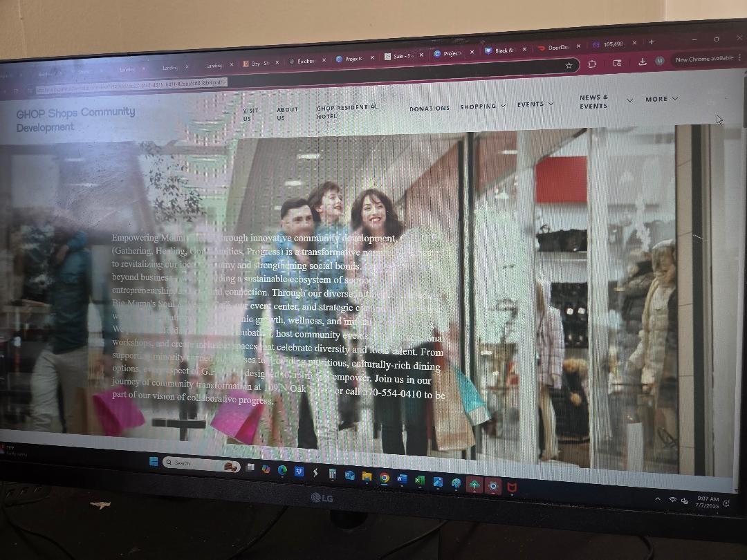This screenshot has width=747, height=560.
Task: Click the Chrome address bar URL
Action: 131,88
